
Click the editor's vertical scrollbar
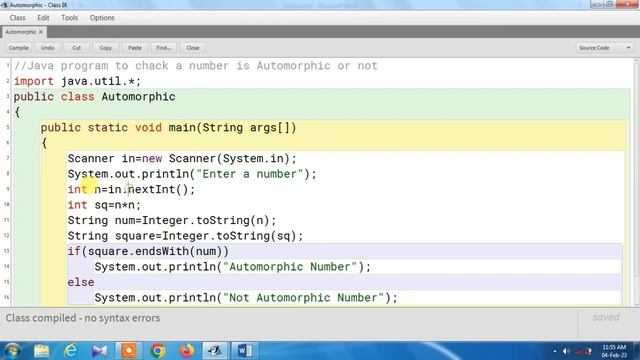pyautogui.click(x=636, y=182)
